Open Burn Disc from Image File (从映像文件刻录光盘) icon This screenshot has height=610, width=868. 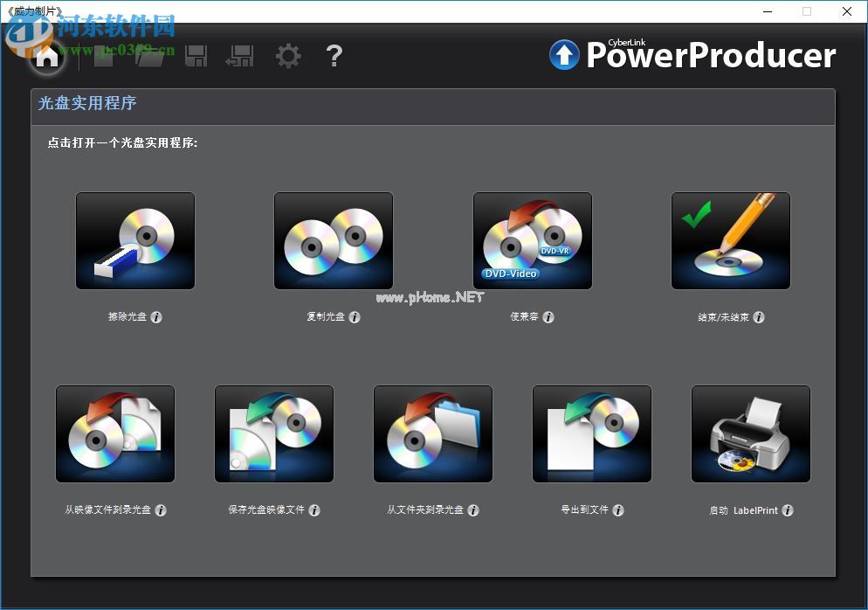click(x=115, y=434)
